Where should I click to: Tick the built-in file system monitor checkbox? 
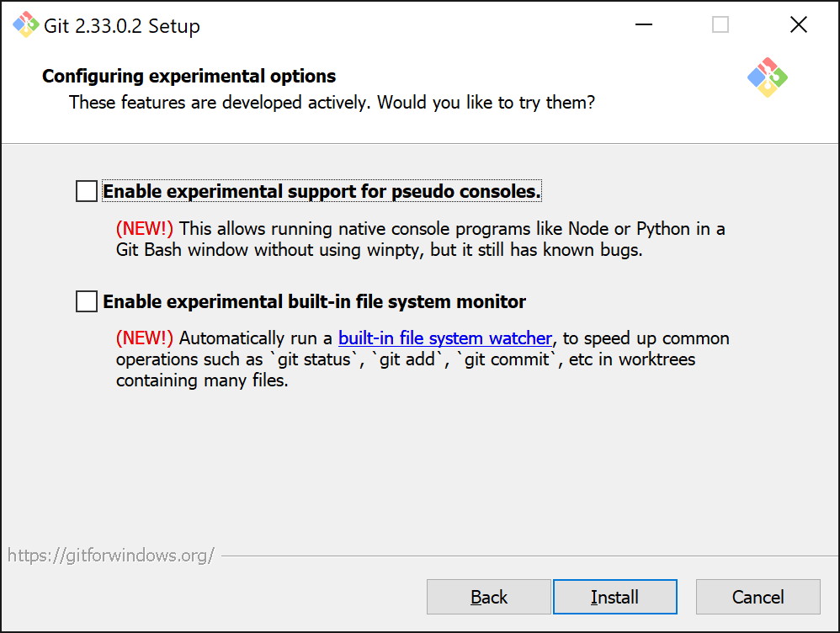[86, 301]
